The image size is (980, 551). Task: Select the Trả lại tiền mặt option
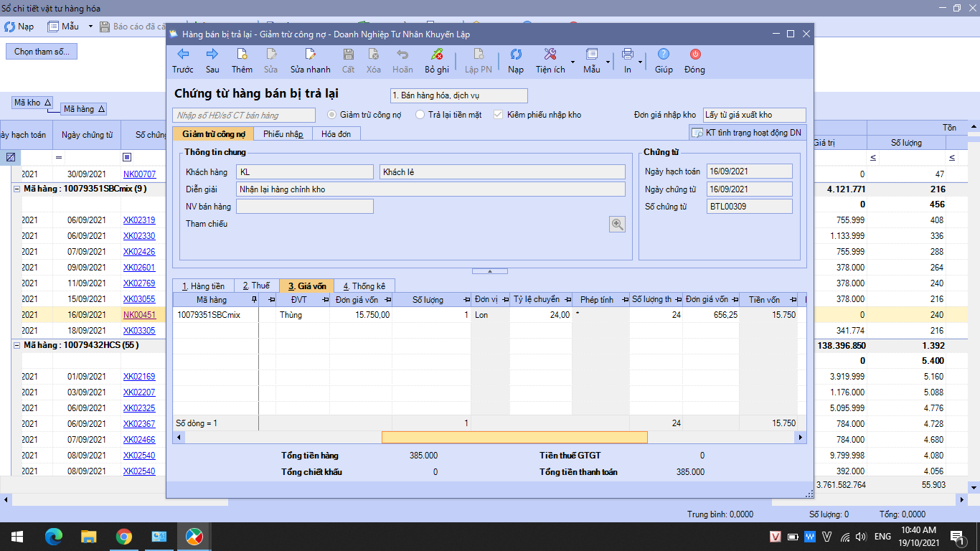pos(420,115)
